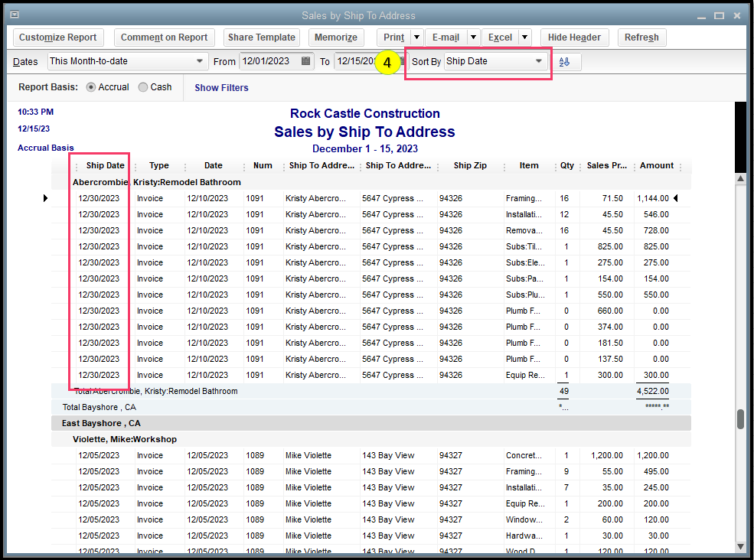Click the right diamond marker beside 1,144.00
This screenshot has height=560, width=754.
click(x=675, y=198)
